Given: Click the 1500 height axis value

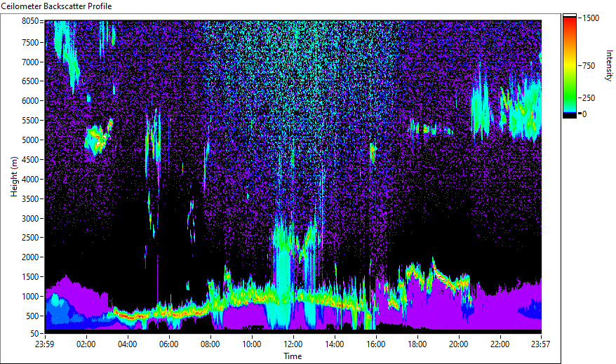Looking at the screenshot, I should coord(30,277).
